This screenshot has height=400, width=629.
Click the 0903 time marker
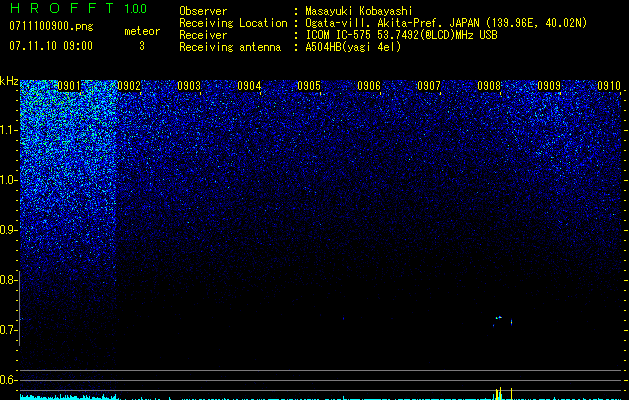click(189, 86)
